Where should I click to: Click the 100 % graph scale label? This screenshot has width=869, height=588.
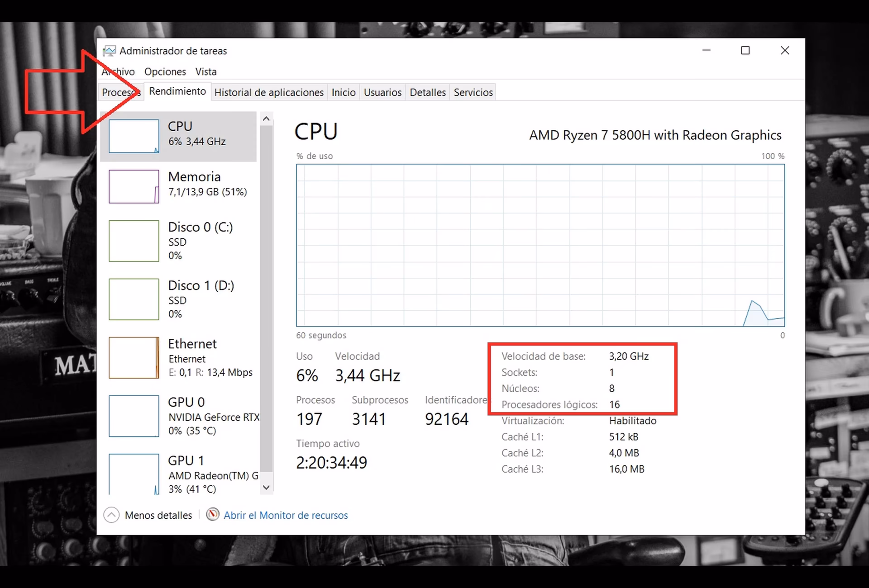pos(773,156)
